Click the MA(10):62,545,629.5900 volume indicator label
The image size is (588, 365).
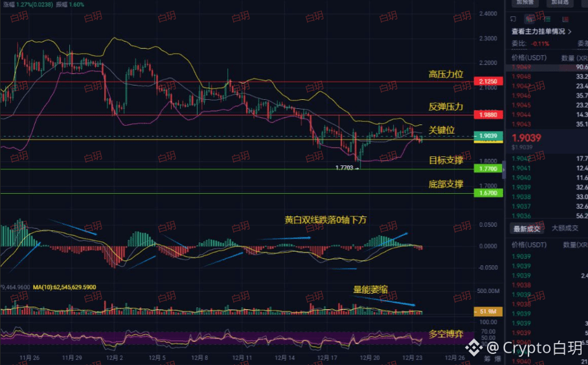(65, 287)
